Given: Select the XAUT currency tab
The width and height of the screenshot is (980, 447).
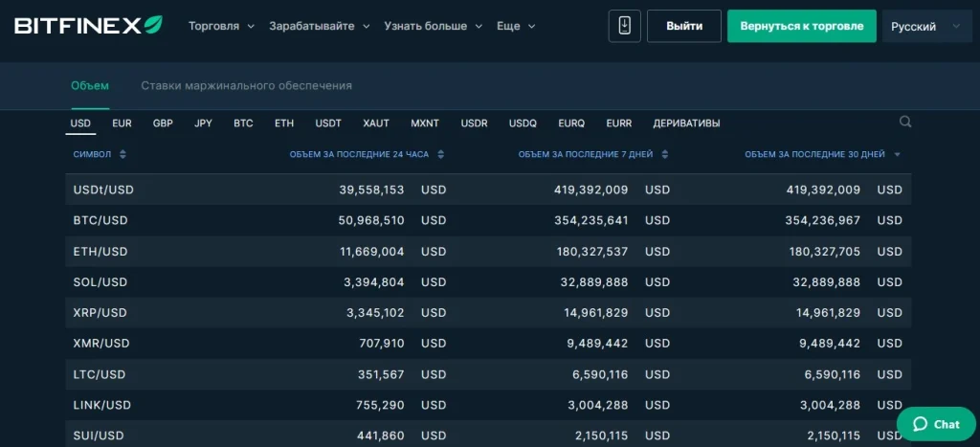Looking at the screenshot, I should coord(376,123).
